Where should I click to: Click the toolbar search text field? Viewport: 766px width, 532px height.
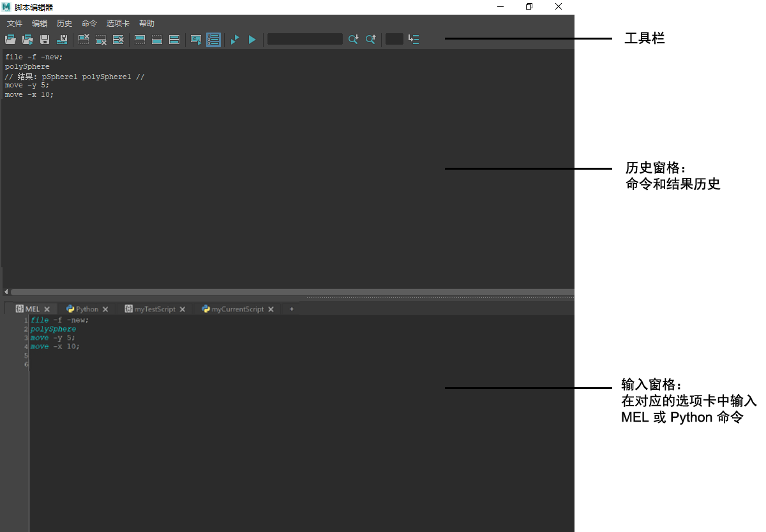click(x=305, y=40)
